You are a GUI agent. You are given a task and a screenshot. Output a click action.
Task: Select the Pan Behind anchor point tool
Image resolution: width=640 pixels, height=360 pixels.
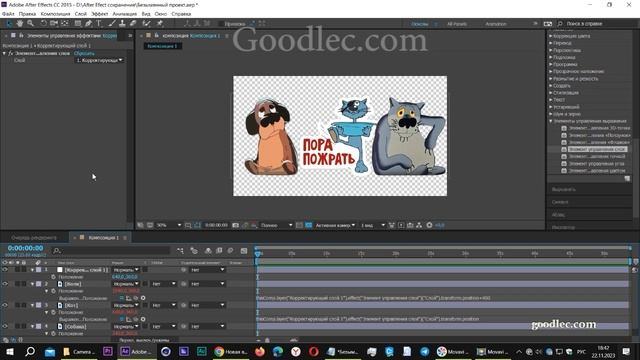coord(65,24)
